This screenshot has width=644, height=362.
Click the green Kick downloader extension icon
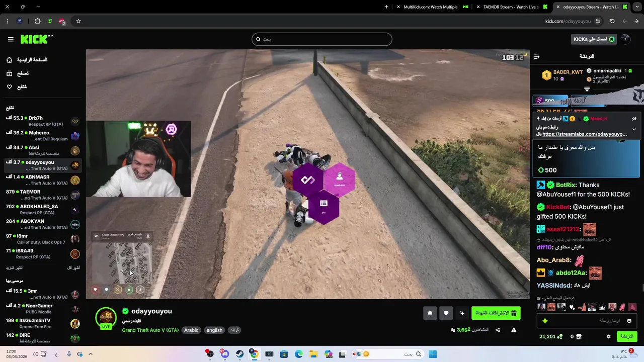49,21
